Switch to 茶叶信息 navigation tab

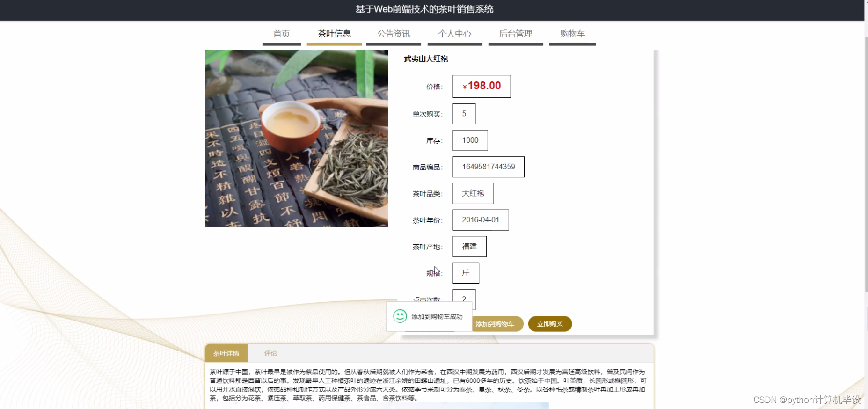(x=334, y=34)
